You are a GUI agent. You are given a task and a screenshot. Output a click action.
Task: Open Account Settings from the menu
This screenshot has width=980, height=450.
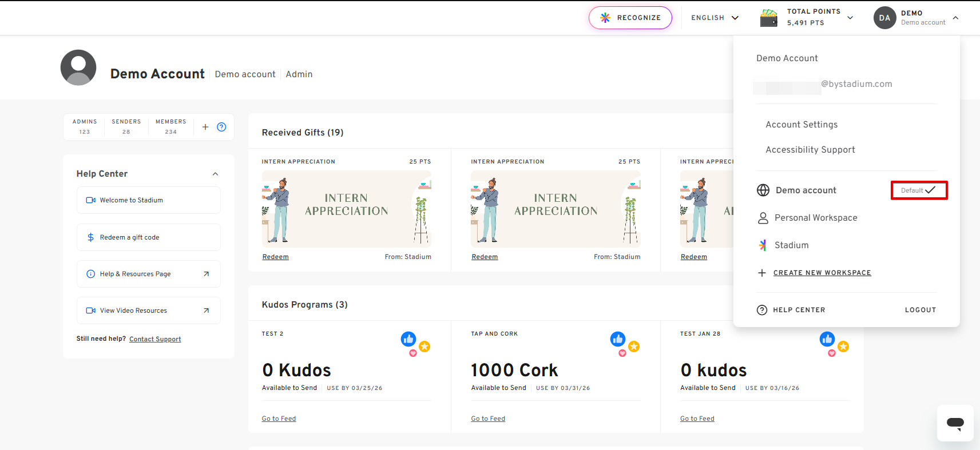pyautogui.click(x=801, y=125)
